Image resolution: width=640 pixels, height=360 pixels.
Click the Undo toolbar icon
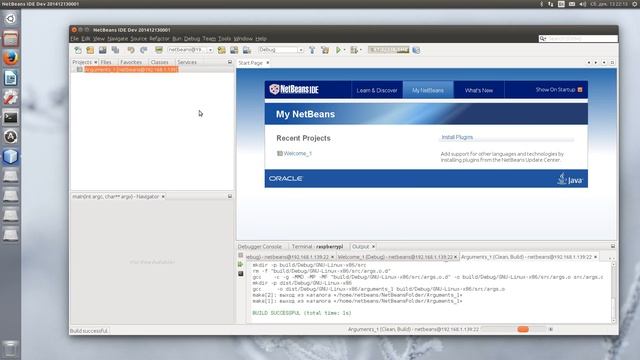(x=131, y=50)
